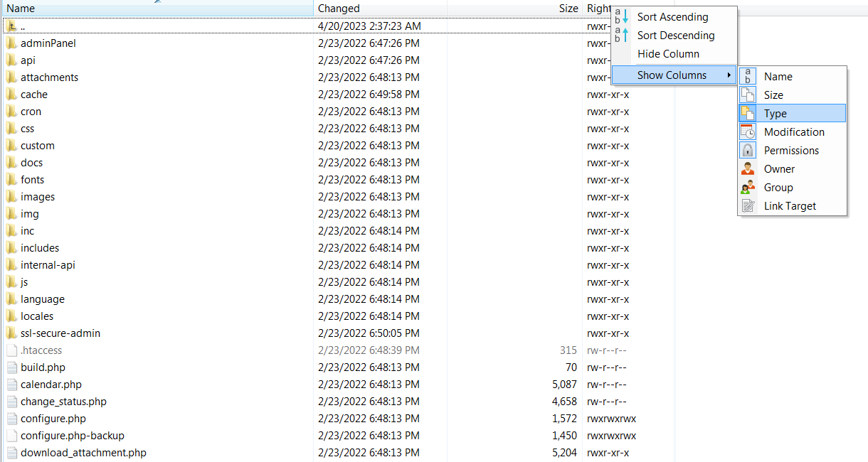Image resolution: width=868 pixels, height=462 pixels.
Task: Toggle the Permissions column visibility
Action: tap(791, 151)
